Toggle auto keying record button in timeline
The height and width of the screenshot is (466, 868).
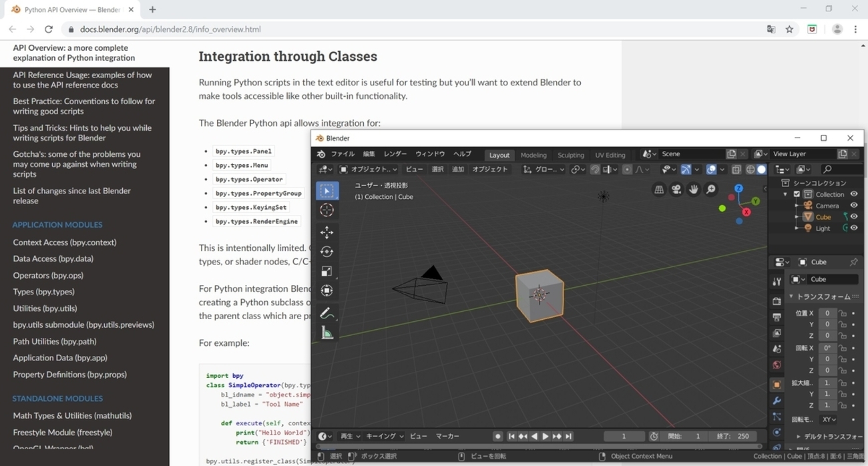pyautogui.click(x=497, y=436)
